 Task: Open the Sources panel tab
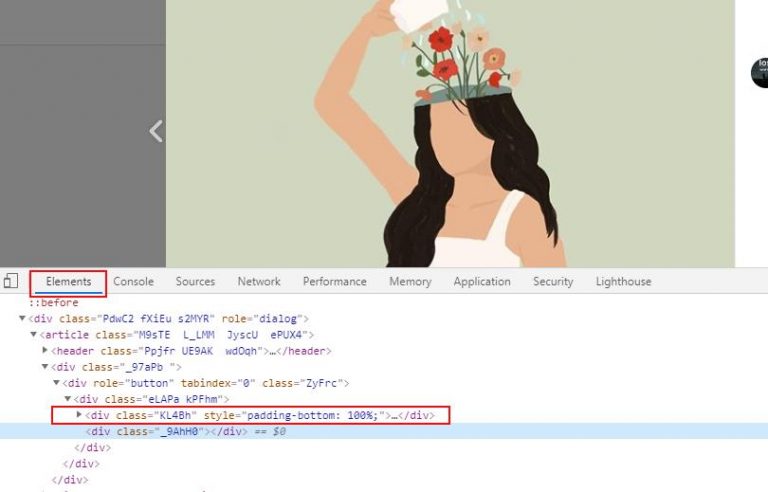click(195, 282)
